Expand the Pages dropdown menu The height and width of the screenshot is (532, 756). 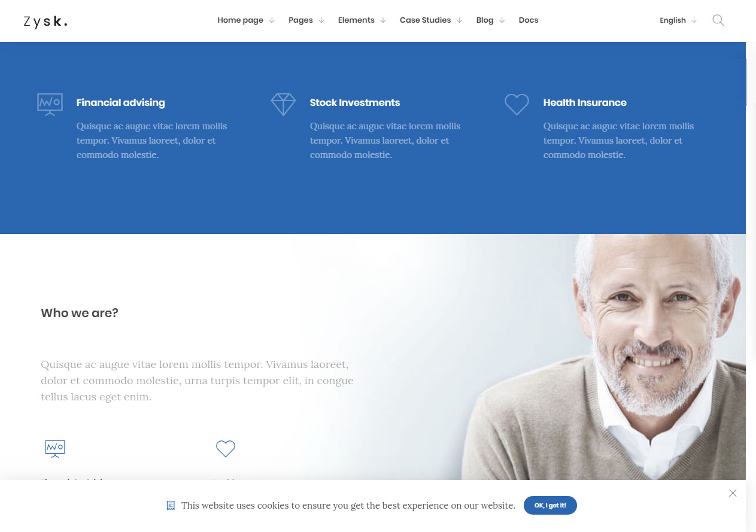point(306,20)
